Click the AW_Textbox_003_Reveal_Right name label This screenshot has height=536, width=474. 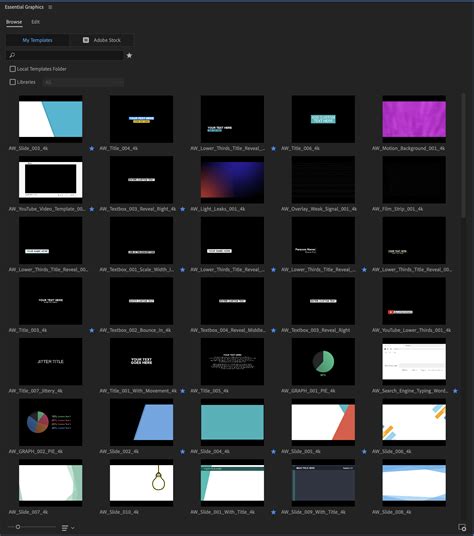click(315, 330)
